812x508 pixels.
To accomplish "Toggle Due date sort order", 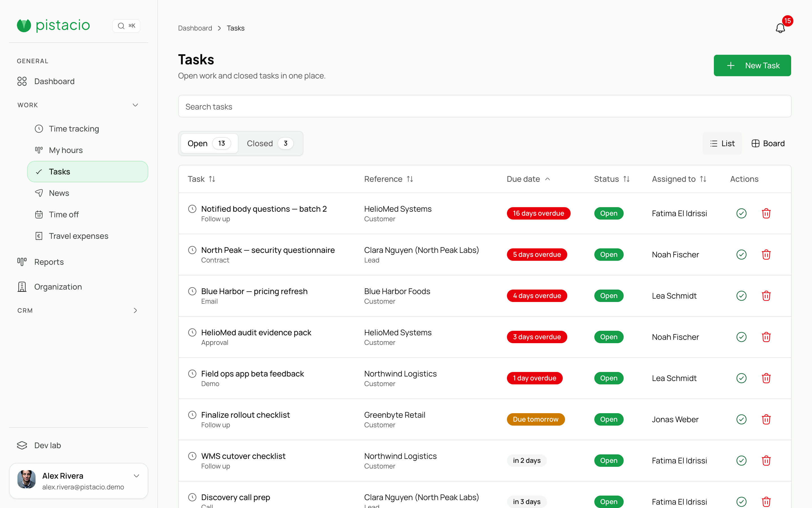I will click(x=528, y=179).
